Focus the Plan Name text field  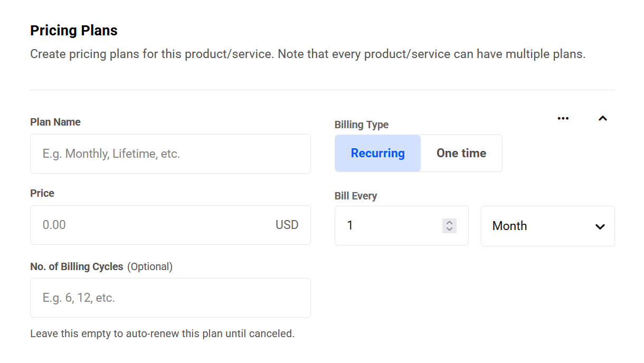[x=170, y=154]
